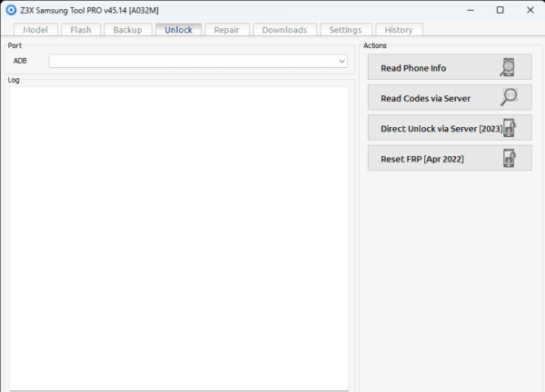Go to the Repair tab
The image size is (545, 392).
tap(226, 30)
